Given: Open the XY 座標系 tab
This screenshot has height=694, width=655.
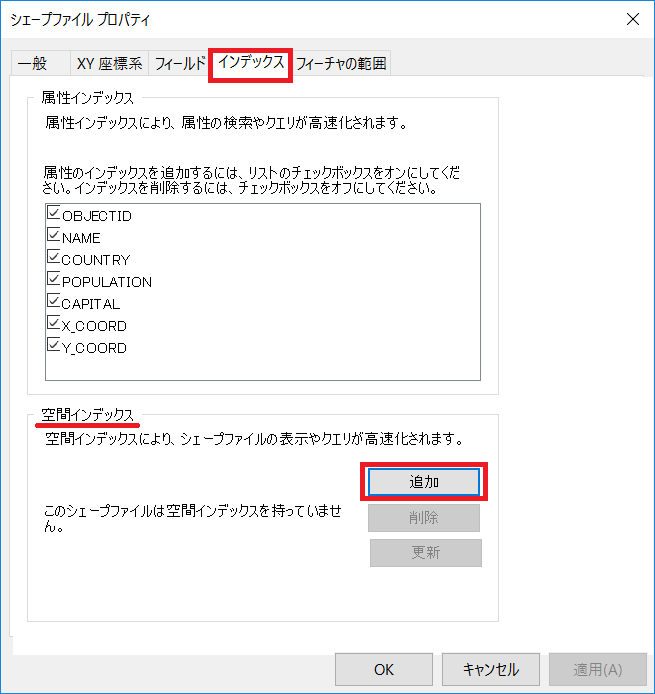Looking at the screenshot, I should (x=109, y=64).
